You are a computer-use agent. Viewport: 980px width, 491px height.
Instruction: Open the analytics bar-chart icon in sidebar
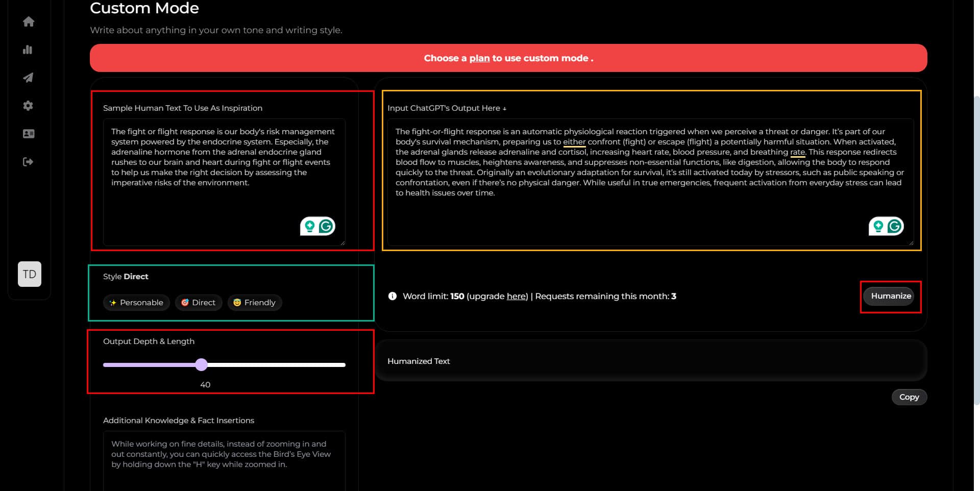click(x=28, y=50)
